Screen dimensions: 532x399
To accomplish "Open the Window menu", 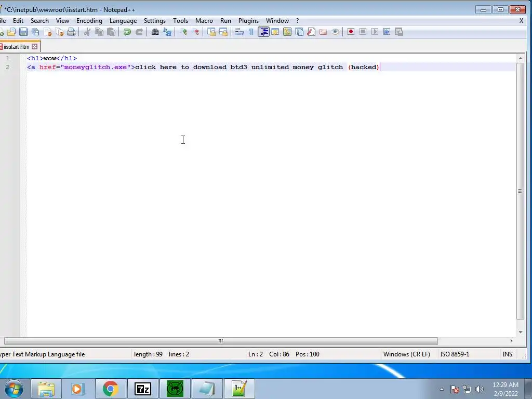I will 277,21.
